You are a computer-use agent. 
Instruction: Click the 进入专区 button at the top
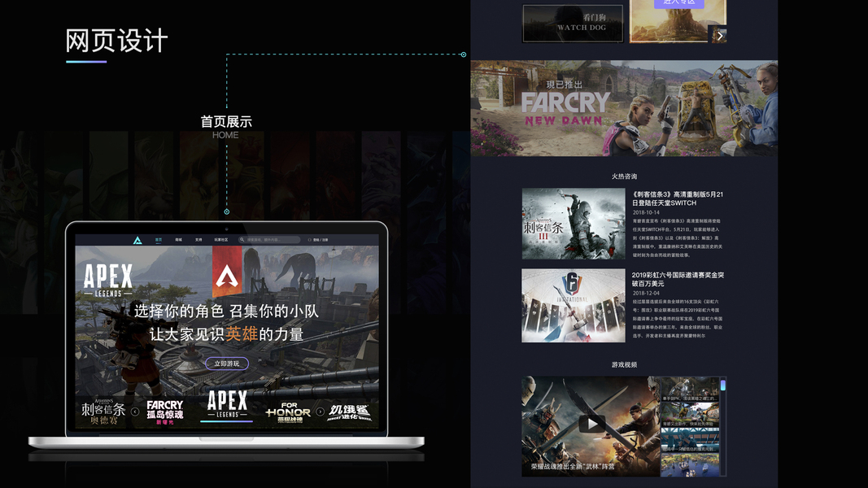pyautogui.click(x=678, y=2)
